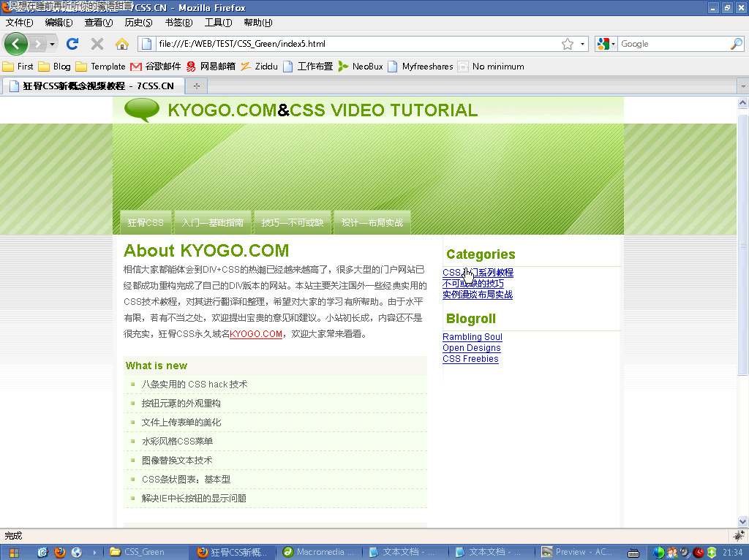This screenshot has height=560, width=749.
Task: Click 文件上传表单的美化 list item
Action: pyautogui.click(x=181, y=422)
